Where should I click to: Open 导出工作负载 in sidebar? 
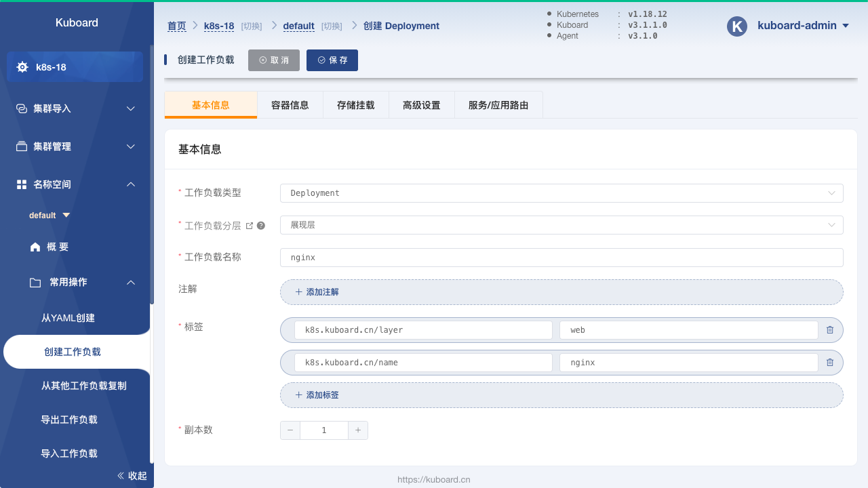click(x=69, y=420)
